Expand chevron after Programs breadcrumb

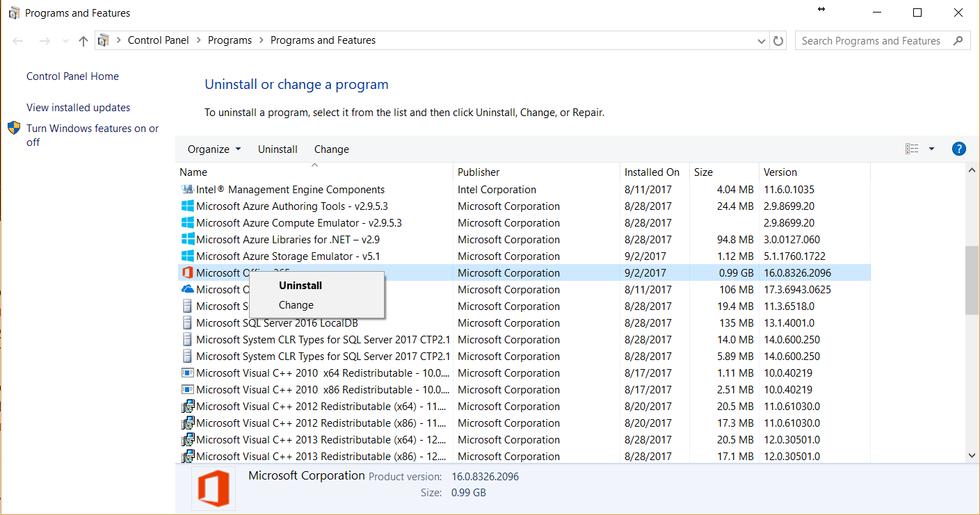tap(262, 40)
